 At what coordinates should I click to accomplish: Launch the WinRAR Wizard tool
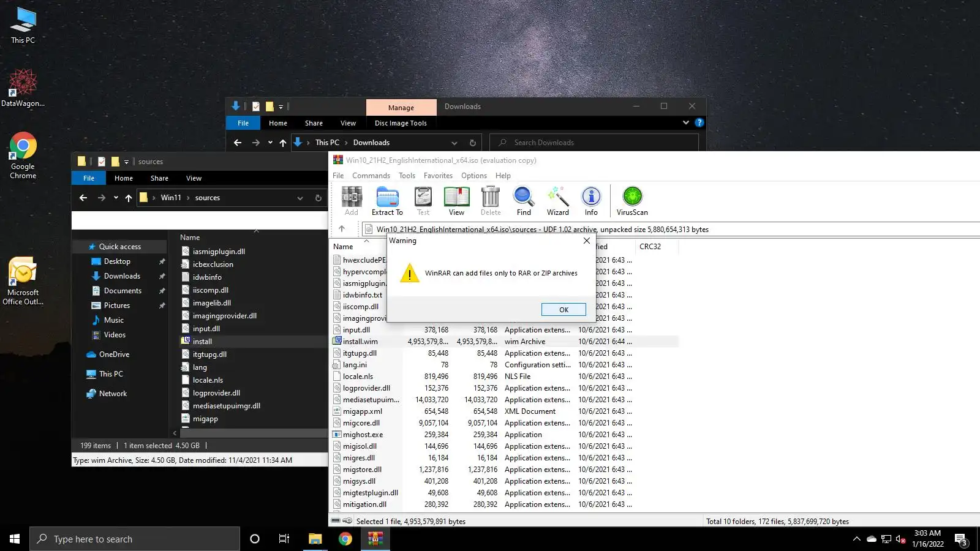pos(558,201)
